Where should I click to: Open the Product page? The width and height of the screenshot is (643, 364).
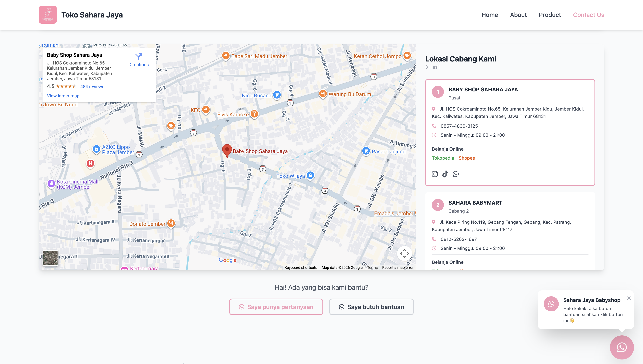[550, 15]
